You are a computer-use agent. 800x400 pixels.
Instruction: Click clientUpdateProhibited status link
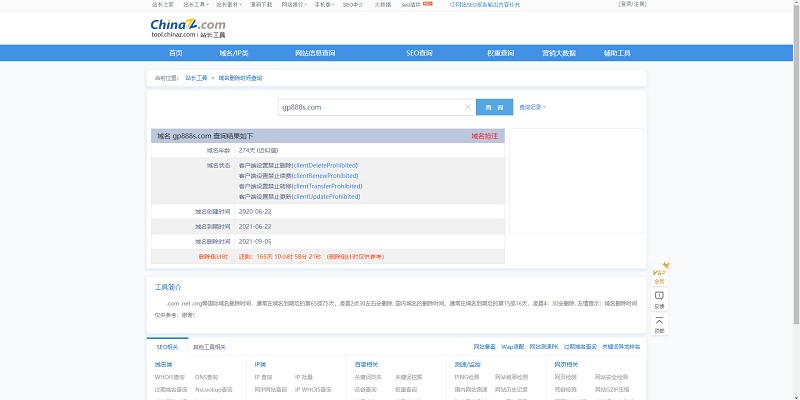[326, 196]
